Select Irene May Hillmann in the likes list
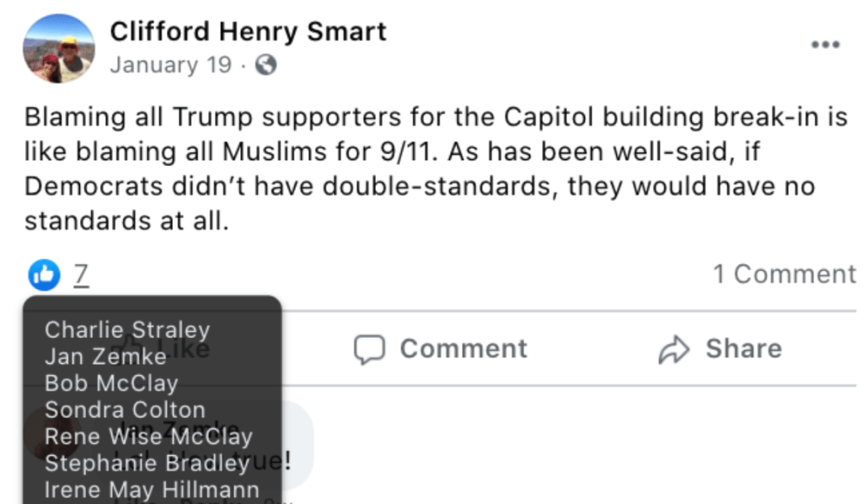Image resolution: width=863 pixels, height=504 pixels. coord(152,490)
